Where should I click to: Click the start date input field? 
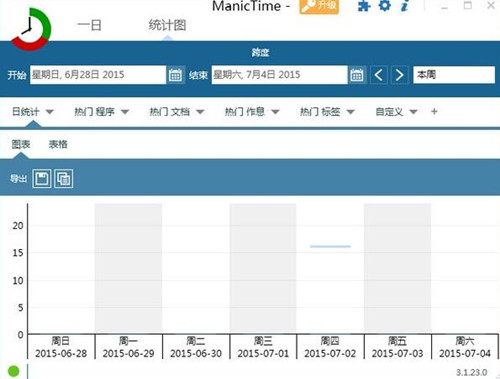pyautogui.click(x=98, y=75)
